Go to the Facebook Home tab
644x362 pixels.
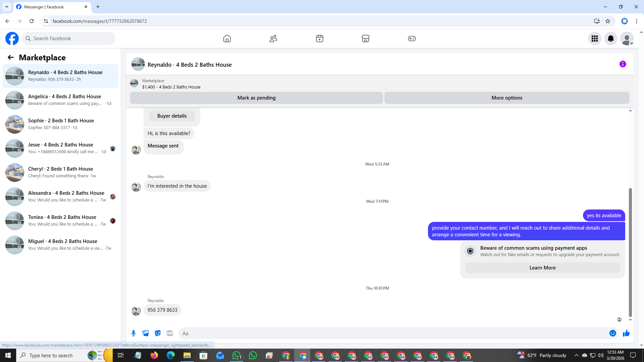pos(227,39)
